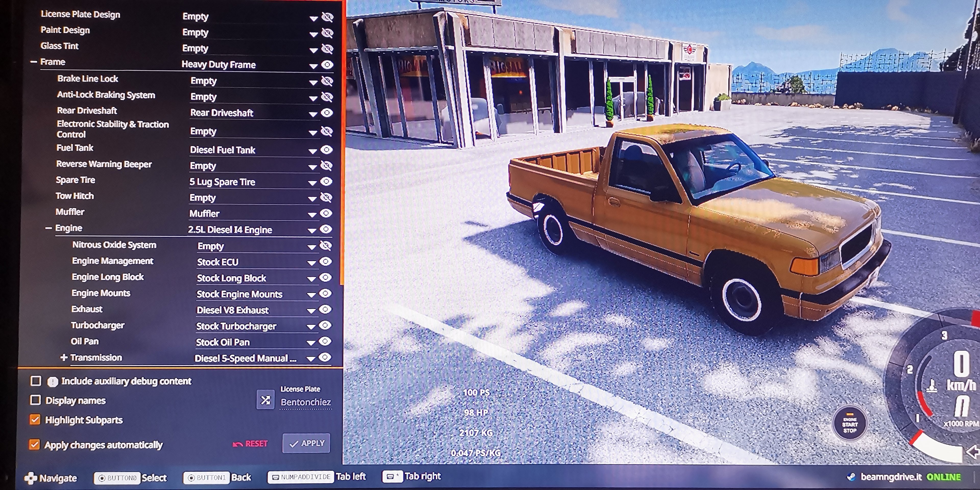The height and width of the screenshot is (490, 980).
Task: Click the APPLY button
Action: pos(306,443)
